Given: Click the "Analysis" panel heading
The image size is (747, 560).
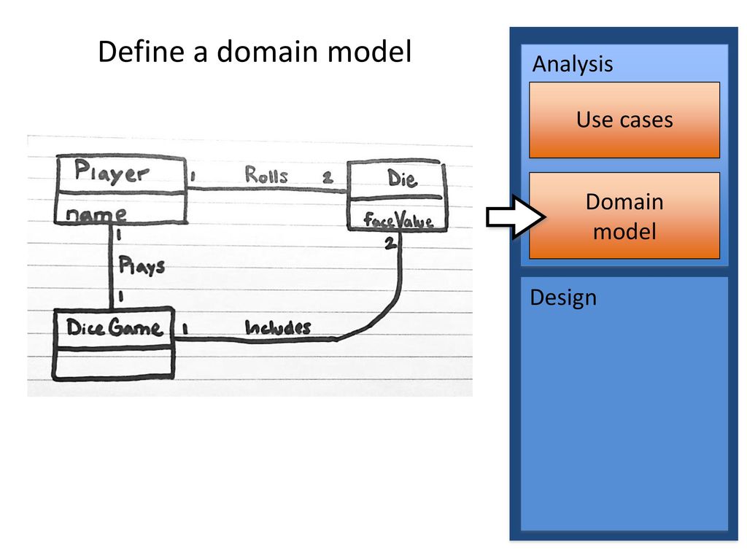Looking at the screenshot, I should (572, 64).
